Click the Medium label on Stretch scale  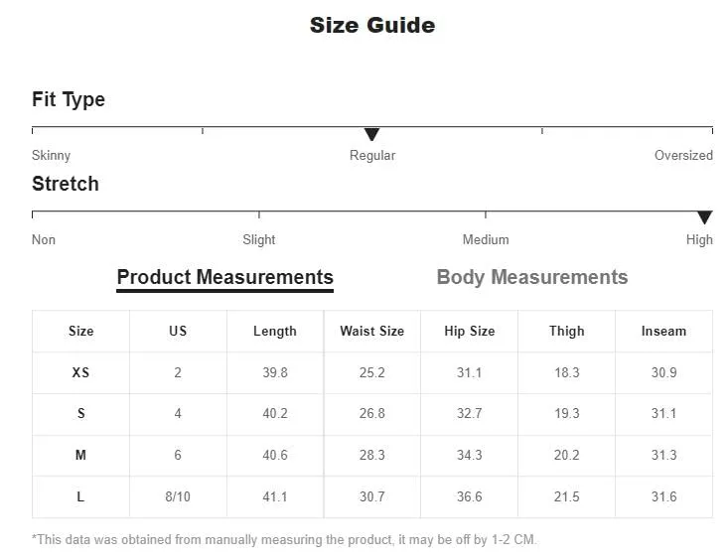(x=486, y=239)
